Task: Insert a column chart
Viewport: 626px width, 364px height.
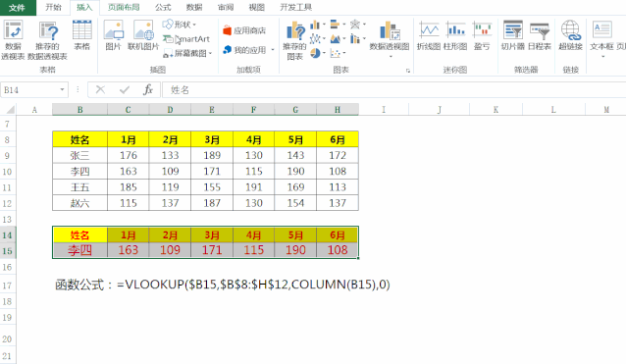Action: [x=315, y=25]
